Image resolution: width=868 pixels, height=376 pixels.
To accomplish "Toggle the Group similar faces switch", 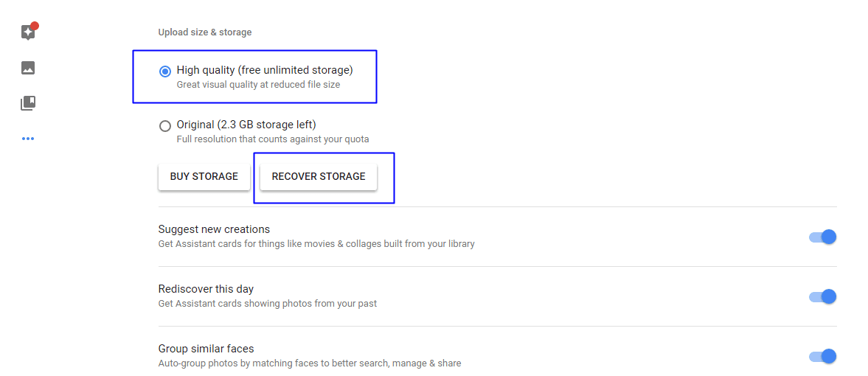I will coord(822,356).
